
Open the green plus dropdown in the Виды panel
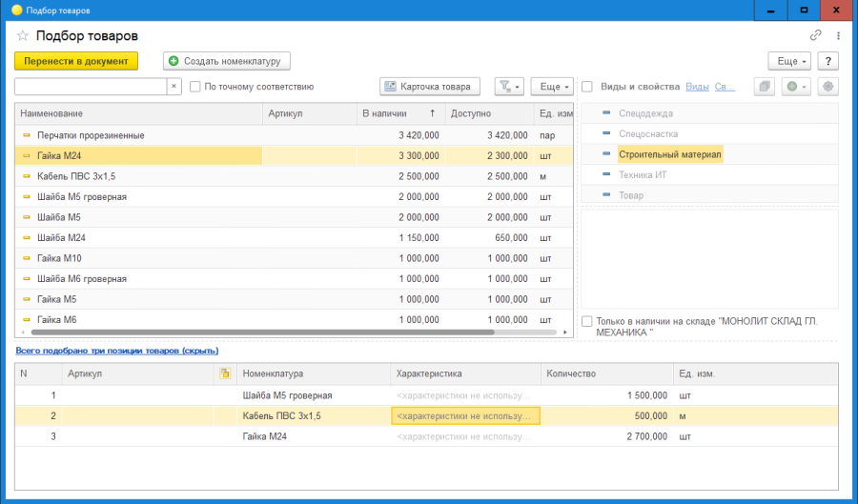(x=795, y=87)
